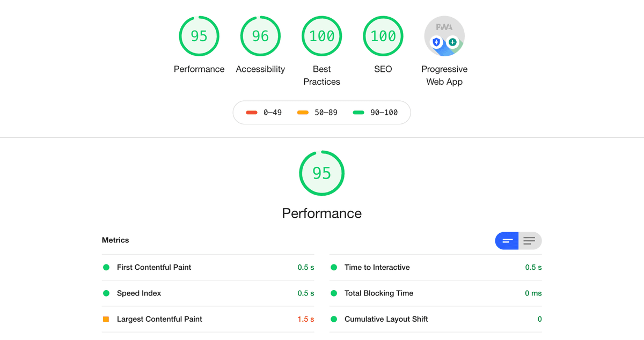Click the red 0–49 legend swatch

252,113
